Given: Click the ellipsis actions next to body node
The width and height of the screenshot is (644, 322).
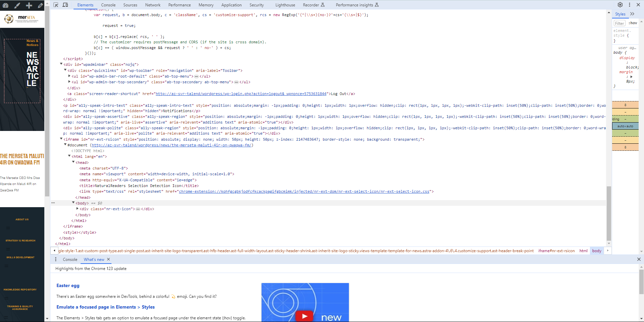Looking at the screenshot, I should [x=53, y=203].
